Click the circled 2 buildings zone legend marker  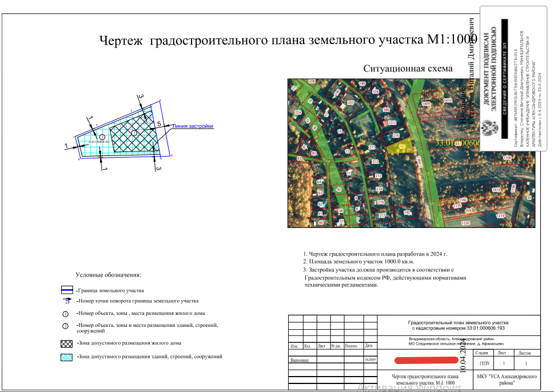pyautogui.click(x=65, y=326)
